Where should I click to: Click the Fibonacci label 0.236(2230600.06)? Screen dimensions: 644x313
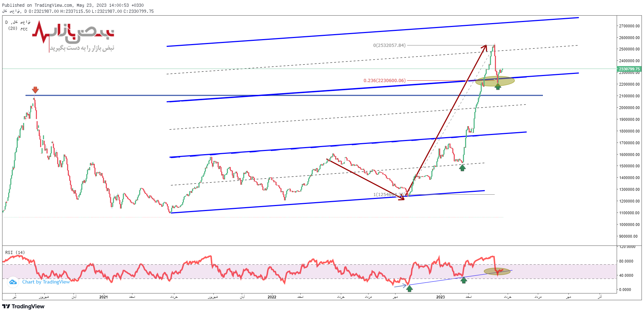[x=384, y=81]
